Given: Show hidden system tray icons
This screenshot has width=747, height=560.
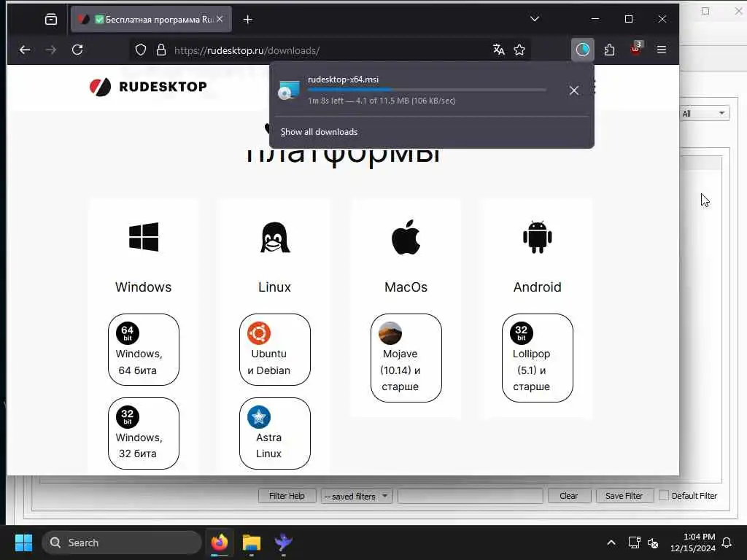Looking at the screenshot, I should click(x=611, y=542).
